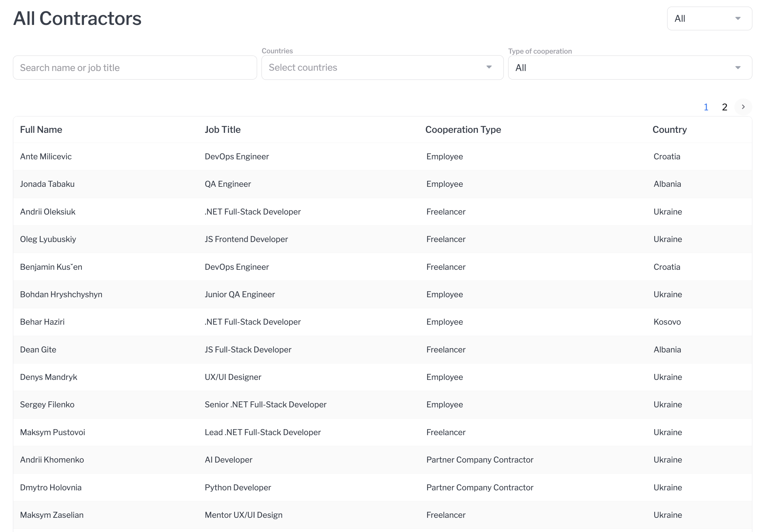Click the next page chevron arrow

(743, 107)
